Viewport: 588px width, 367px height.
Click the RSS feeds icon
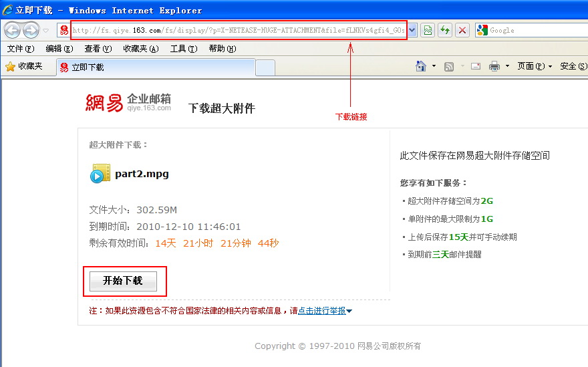[x=449, y=66]
